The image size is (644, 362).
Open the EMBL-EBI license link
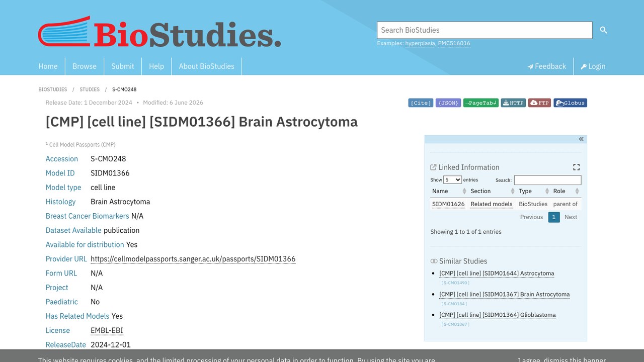[x=107, y=330]
